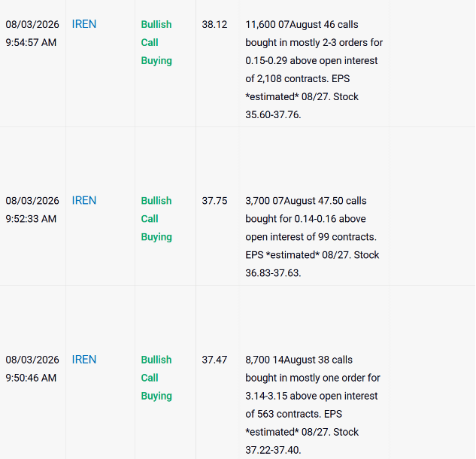The image size is (476, 459).
Task: Click the 9:52:33 AM timestamp
Action: 31,219
